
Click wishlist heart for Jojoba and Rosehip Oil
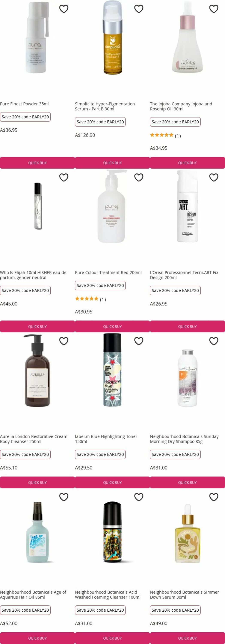coord(214,9)
